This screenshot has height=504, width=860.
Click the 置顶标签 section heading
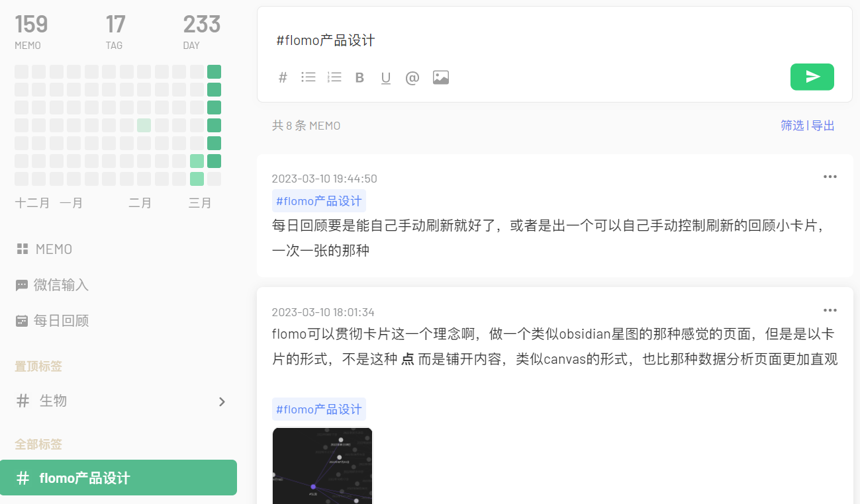coord(38,366)
